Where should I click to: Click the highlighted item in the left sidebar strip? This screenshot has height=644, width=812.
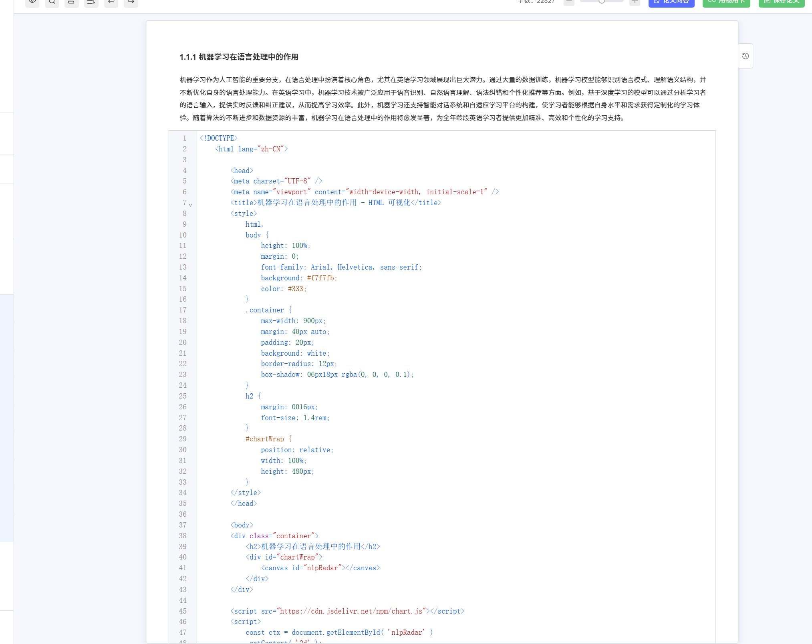(x=7, y=418)
